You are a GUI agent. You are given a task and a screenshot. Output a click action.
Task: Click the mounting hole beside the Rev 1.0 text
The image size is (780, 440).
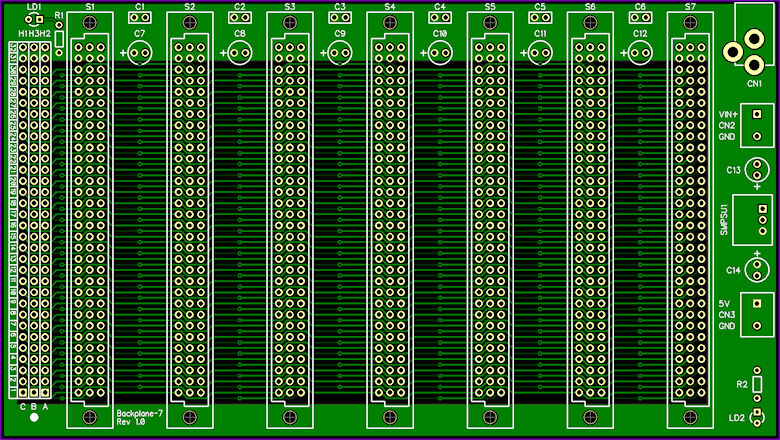90,417
